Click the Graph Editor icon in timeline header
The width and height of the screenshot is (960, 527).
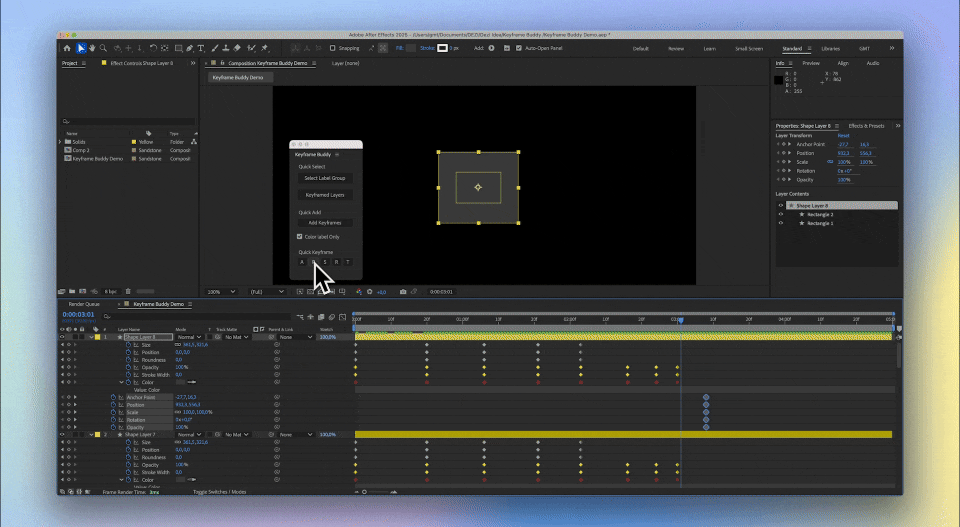pos(343,317)
